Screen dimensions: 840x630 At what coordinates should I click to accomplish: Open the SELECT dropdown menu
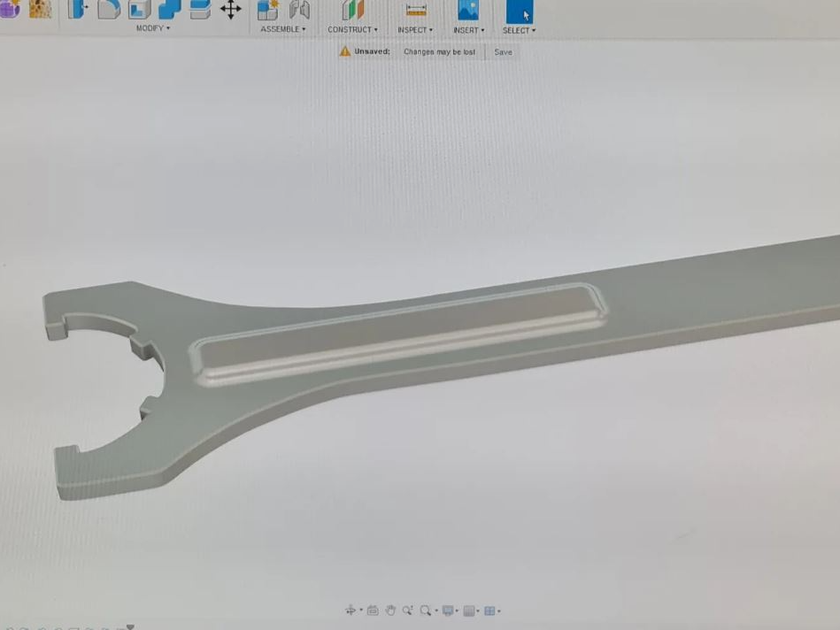click(519, 31)
